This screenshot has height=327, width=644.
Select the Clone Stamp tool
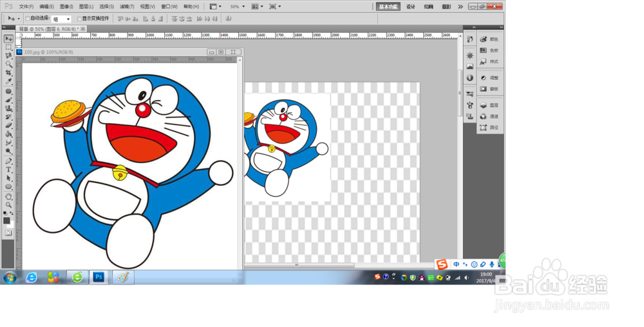8,108
